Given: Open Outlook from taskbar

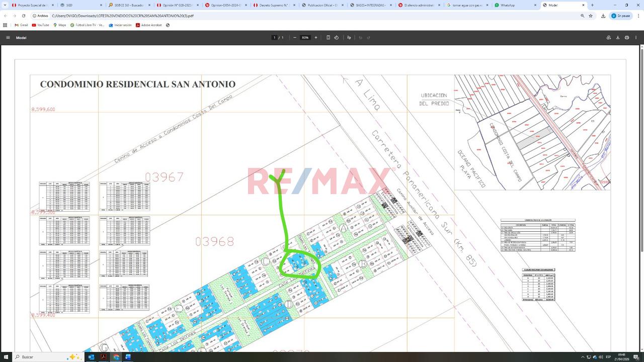Looking at the screenshot, I should click(x=92, y=357).
